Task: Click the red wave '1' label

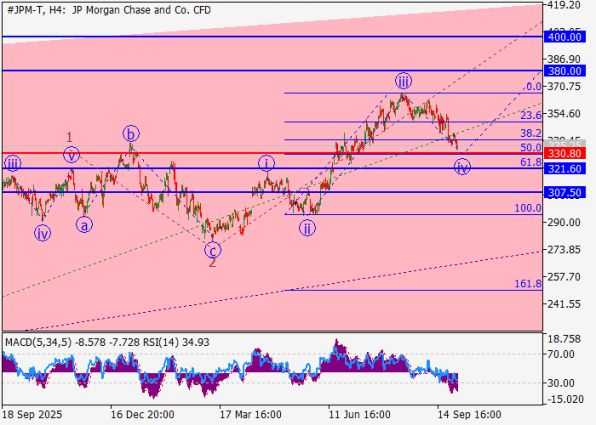Action: coord(69,137)
